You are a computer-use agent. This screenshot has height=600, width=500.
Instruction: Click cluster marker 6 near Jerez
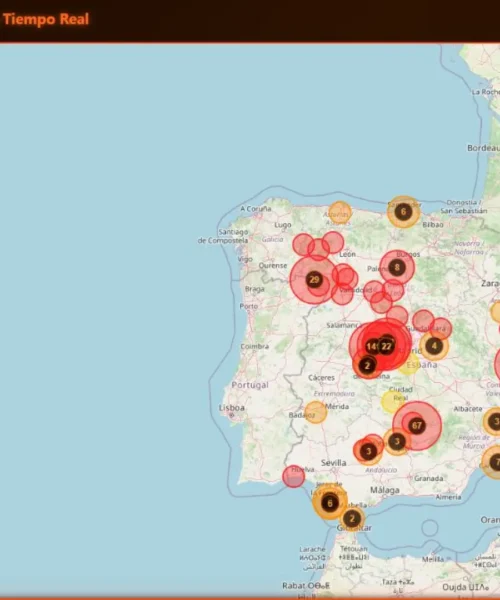click(330, 503)
